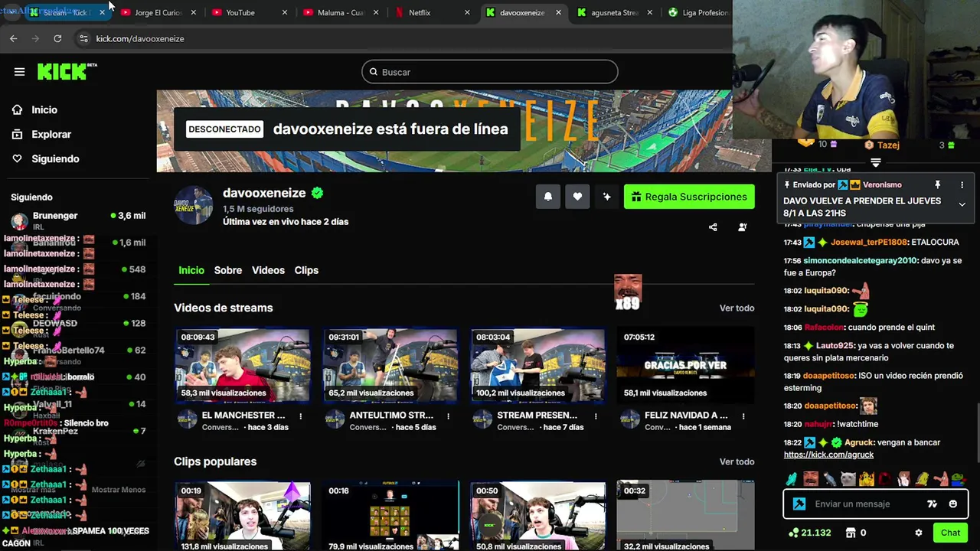Open site information icon in address bar
The width and height of the screenshot is (980, 551).
point(83,38)
